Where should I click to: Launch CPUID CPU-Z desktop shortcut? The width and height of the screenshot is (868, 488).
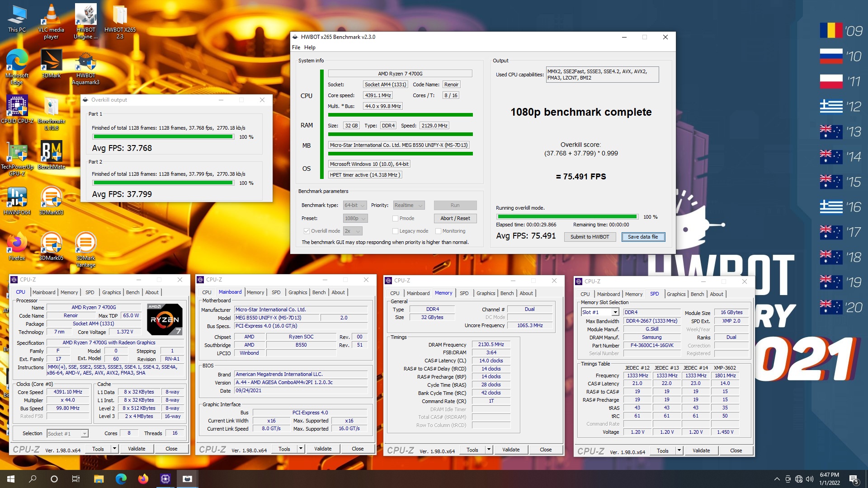(x=17, y=109)
